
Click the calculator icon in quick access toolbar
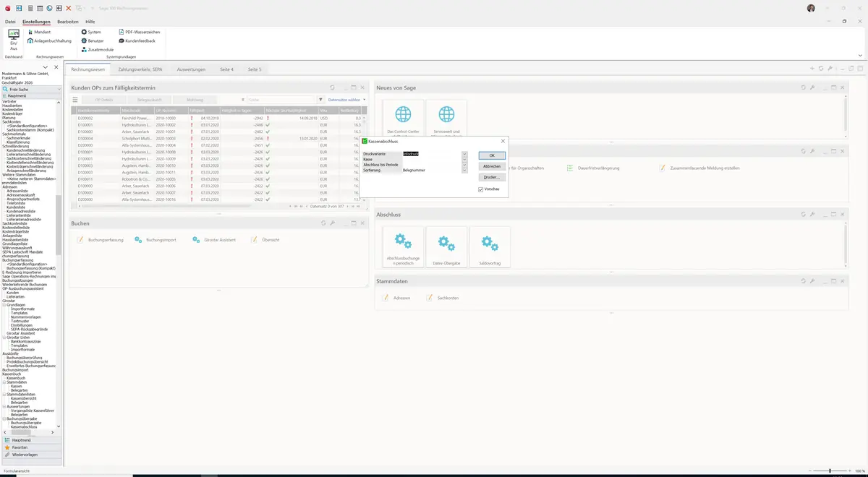tap(30, 8)
